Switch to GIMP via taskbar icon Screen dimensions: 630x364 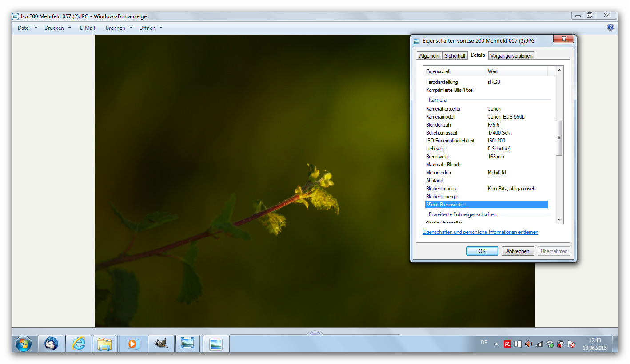[160, 344]
